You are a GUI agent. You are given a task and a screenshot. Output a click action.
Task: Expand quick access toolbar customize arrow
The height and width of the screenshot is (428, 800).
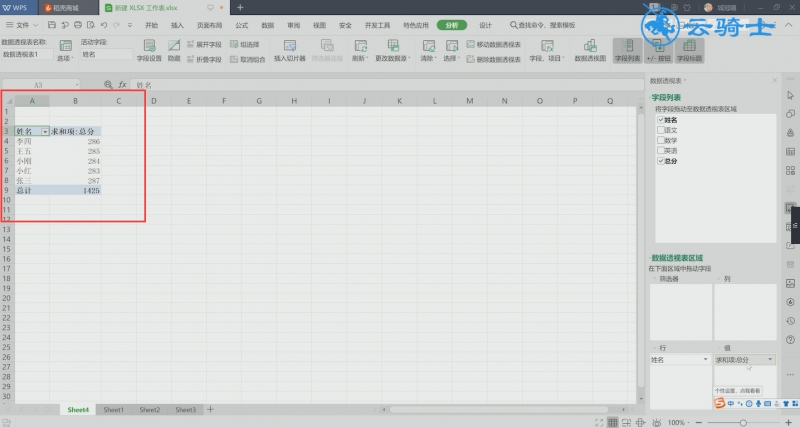(130, 24)
